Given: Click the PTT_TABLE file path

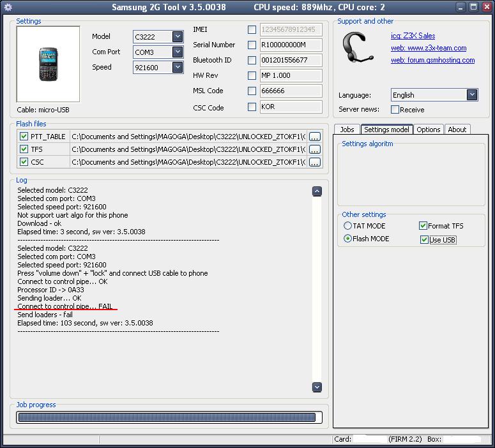Looking at the screenshot, I should [x=188, y=137].
